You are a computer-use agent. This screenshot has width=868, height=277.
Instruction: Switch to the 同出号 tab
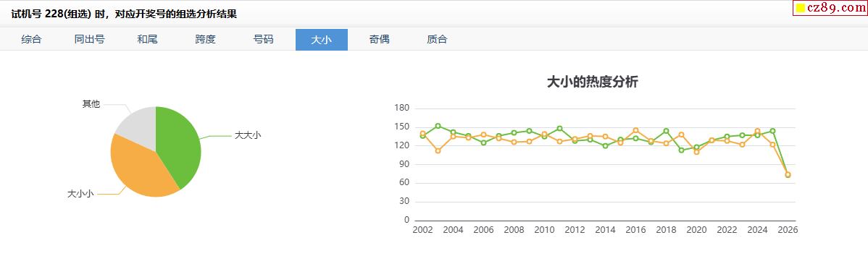pyautogui.click(x=90, y=40)
